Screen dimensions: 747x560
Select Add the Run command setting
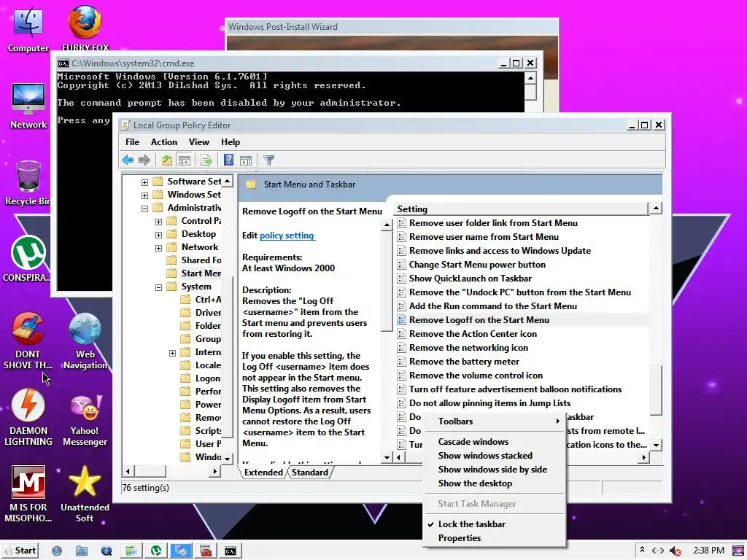[492, 306]
